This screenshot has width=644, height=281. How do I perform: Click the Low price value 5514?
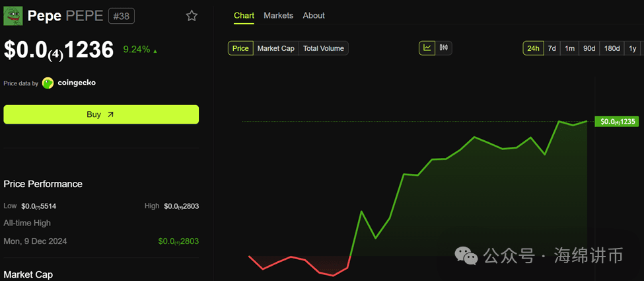click(38, 206)
